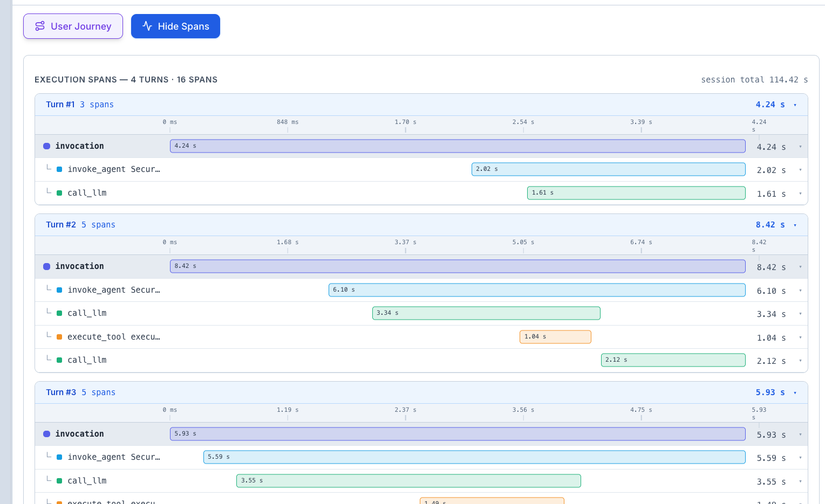This screenshot has height=504, width=825.
Task: Click the blue invoke_agent dot in Turn #3
Action: tap(59, 457)
